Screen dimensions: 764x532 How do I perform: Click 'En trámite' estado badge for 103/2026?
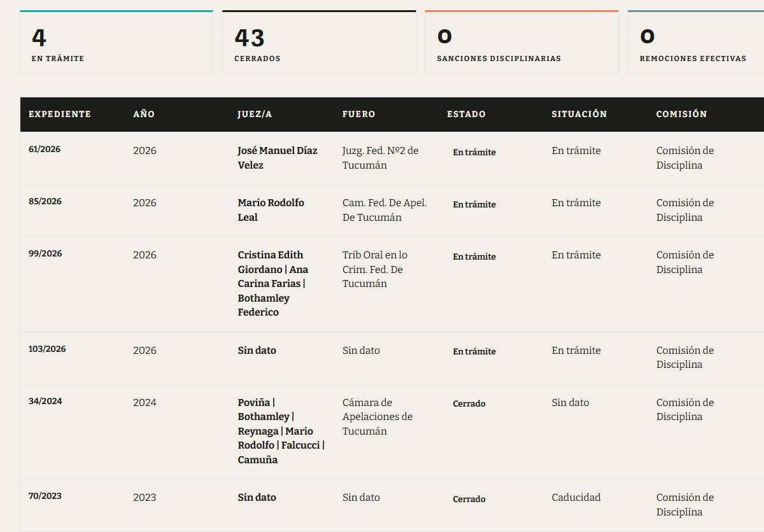pos(474,352)
